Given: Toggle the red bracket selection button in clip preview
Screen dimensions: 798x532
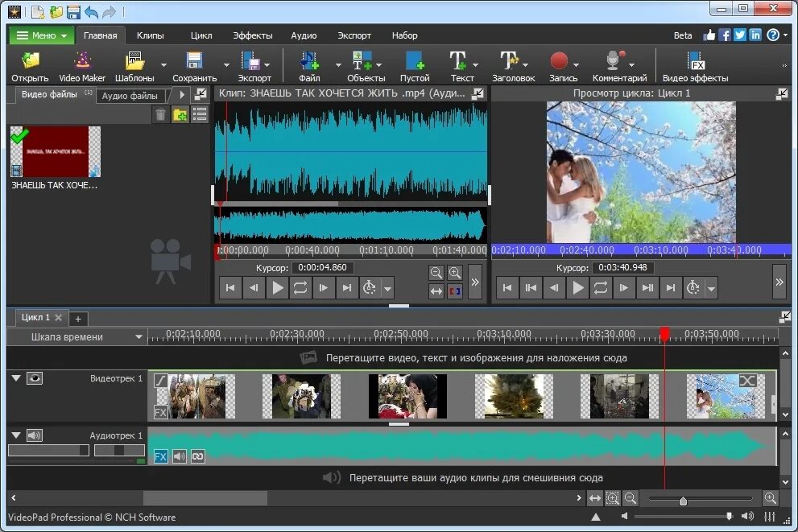Looking at the screenshot, I should tap(455, 291).
